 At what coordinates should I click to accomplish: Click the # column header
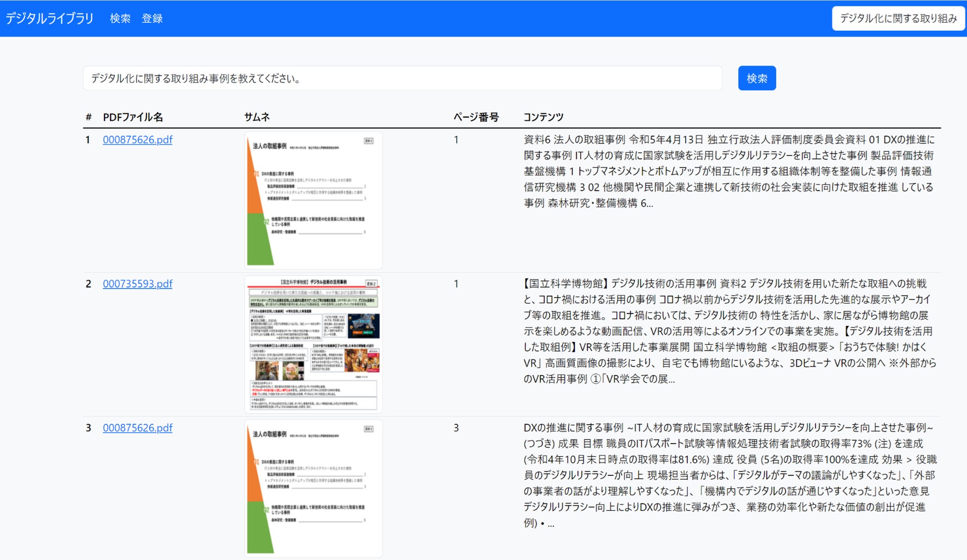pyautogui.click(x=88, y=117)
